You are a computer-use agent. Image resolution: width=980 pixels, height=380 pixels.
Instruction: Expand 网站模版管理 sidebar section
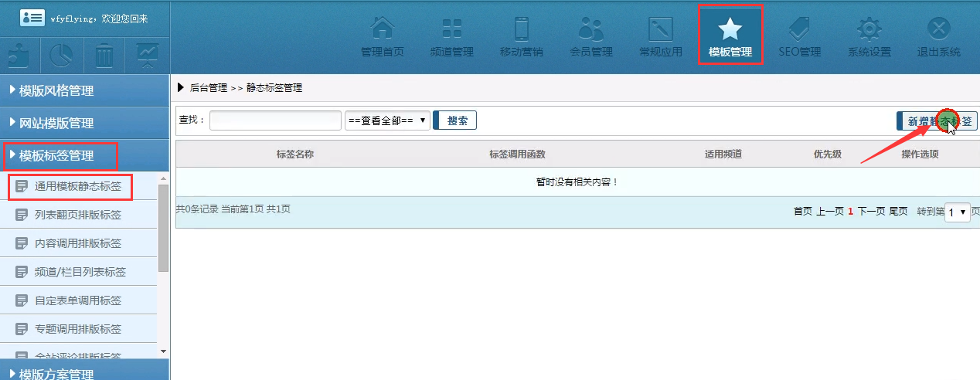tap(57, 123)
